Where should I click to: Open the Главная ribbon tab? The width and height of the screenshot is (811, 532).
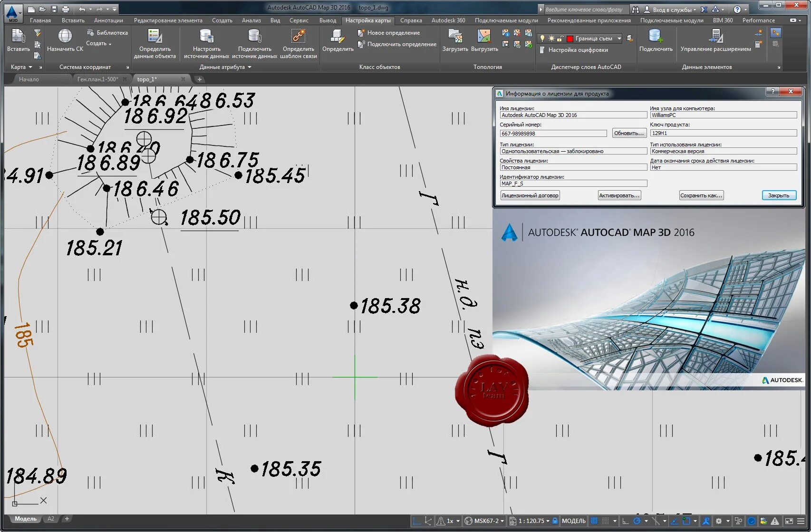click(x=40, y=20)
